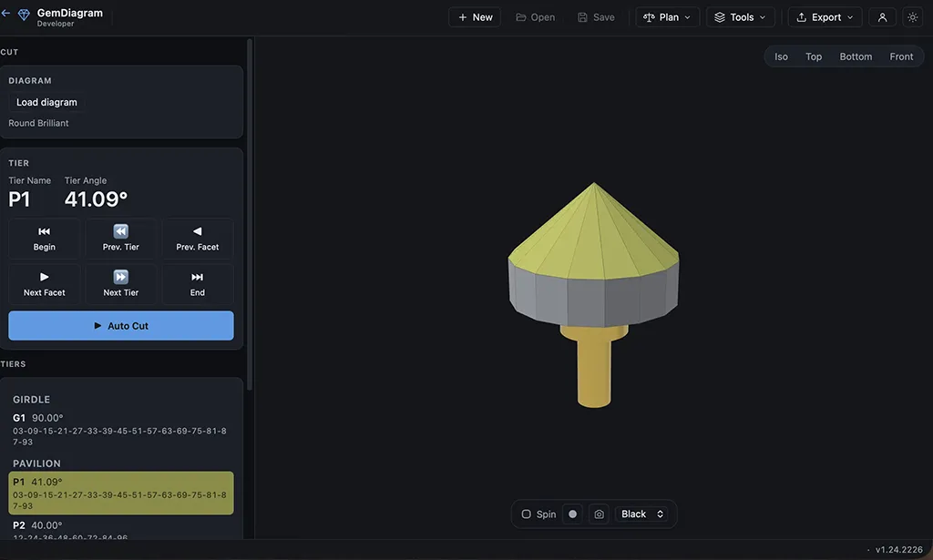The width and height of the screenshot is (933, 560).
Task: Click the Round Brilliant diagram name
Action: (38, 123)
